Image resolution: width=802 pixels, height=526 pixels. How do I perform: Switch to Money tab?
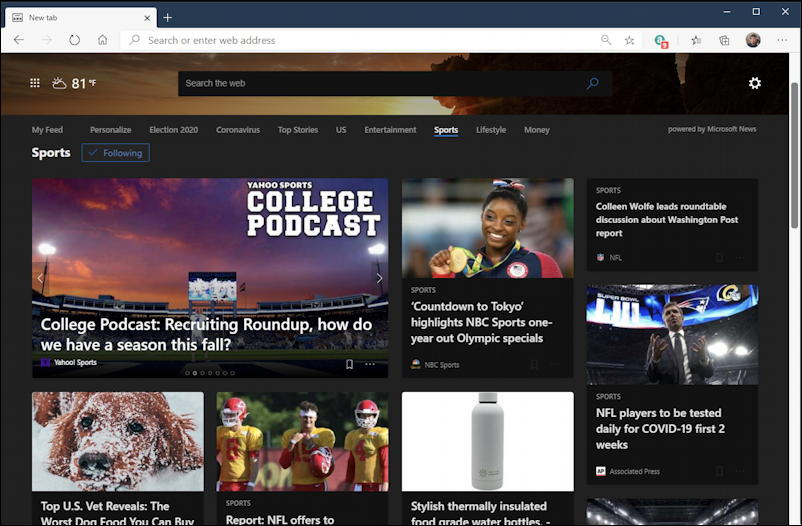point(537,130)
